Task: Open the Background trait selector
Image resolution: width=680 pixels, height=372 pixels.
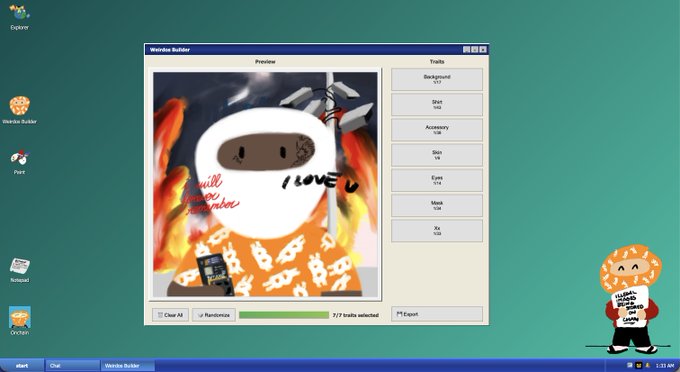Action: pyautogui.click(x=437, y=79)
